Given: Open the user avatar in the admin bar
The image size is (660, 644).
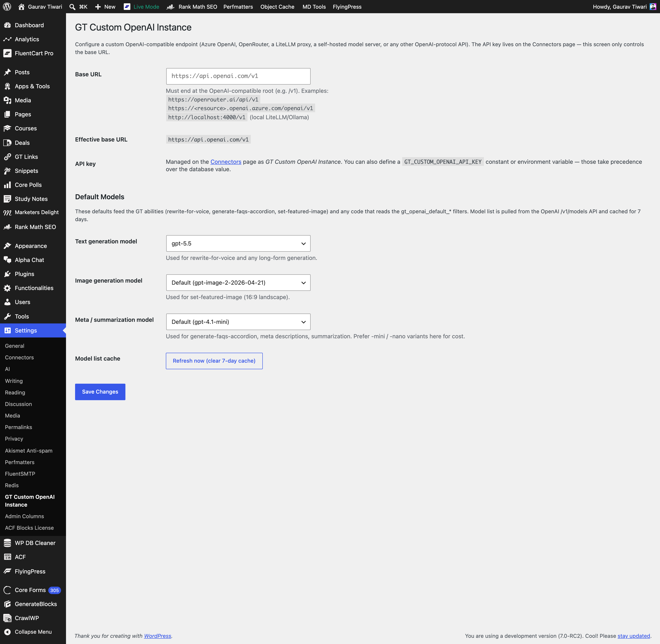Looking at the screenshot, I should 653,7.
